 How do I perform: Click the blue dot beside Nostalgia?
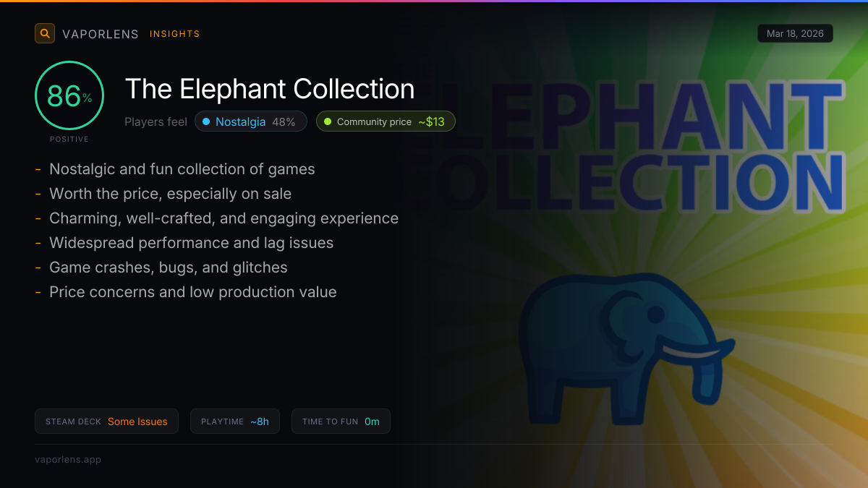click(206, 121)
